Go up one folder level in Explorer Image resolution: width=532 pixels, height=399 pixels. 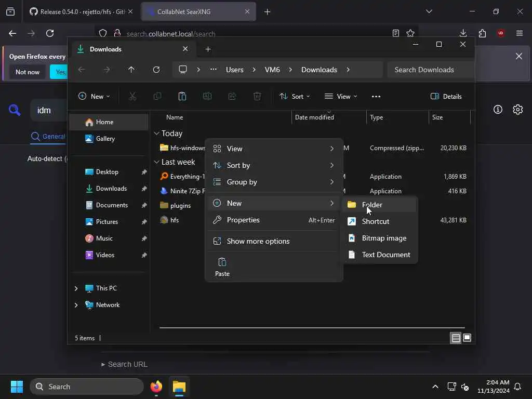131,70
